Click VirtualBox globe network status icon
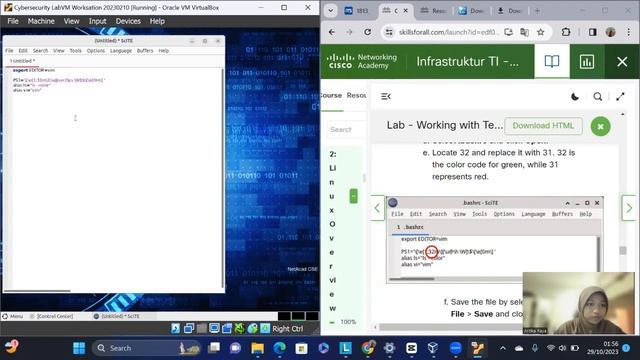 pos(253,328)
